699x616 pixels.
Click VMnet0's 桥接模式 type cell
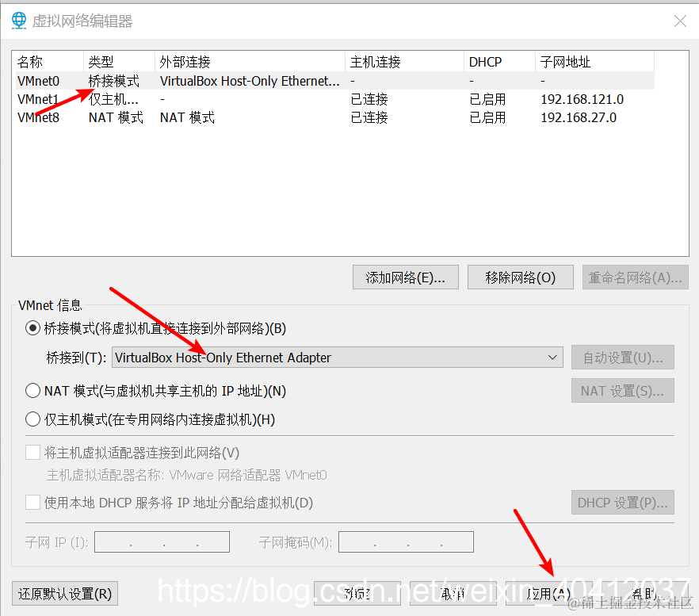pyautogui.click(x=113, y=81)
